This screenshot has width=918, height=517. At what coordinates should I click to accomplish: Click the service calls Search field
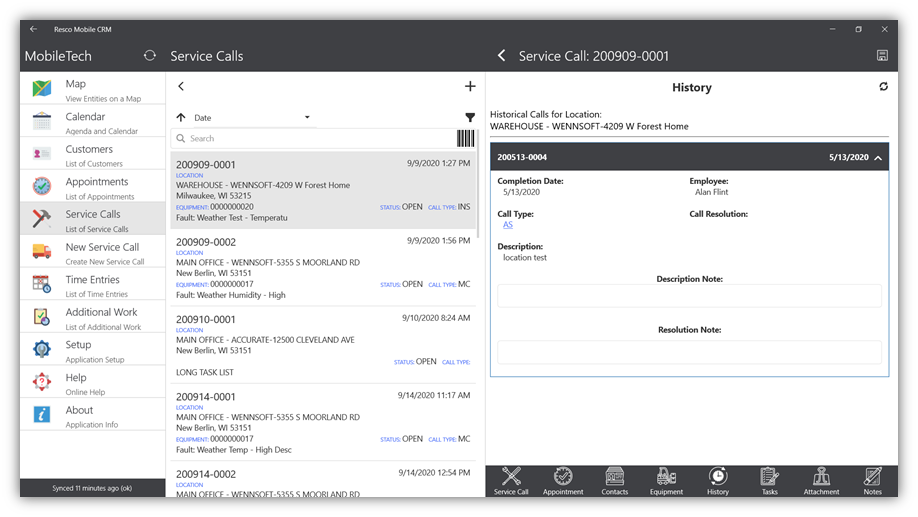[x=310, y=139]
